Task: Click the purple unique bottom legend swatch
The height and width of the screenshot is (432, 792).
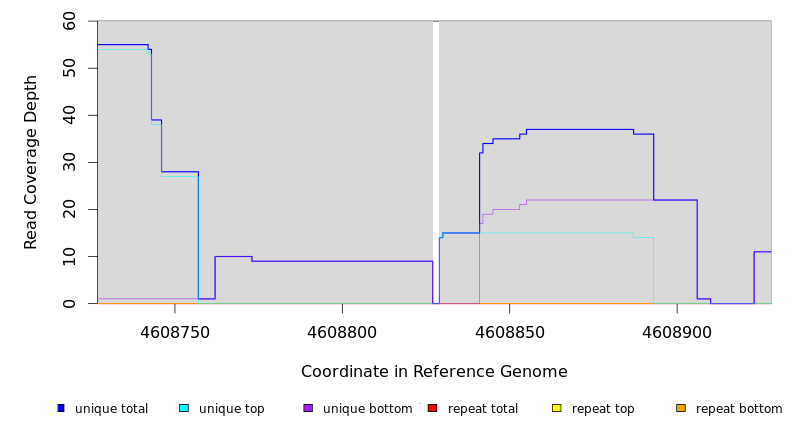Action: pyautogui.click(x=308, y=408)
